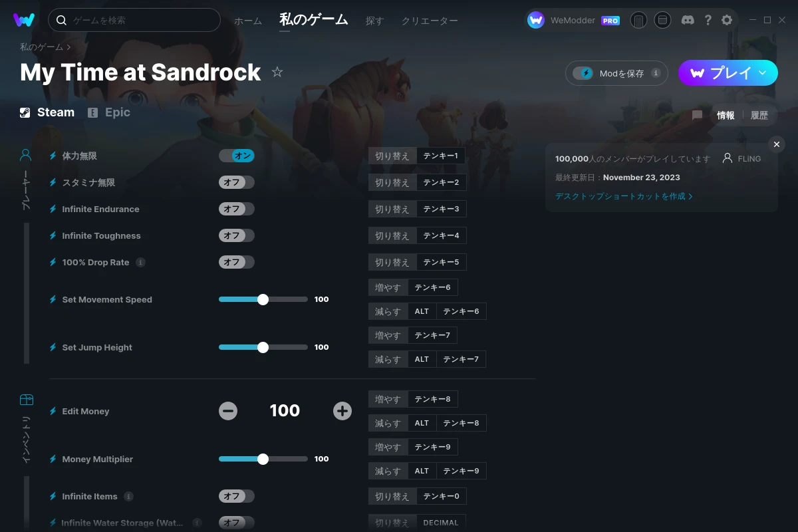
Task: Click the Edit Money value 100
Action: click(285, 411)
